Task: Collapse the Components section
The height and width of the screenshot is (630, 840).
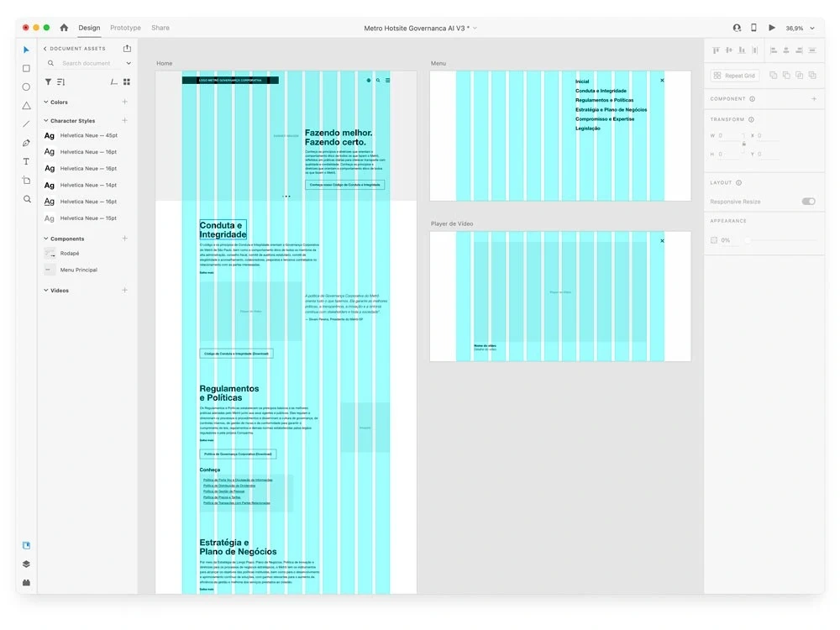Action: coord(46,239)
